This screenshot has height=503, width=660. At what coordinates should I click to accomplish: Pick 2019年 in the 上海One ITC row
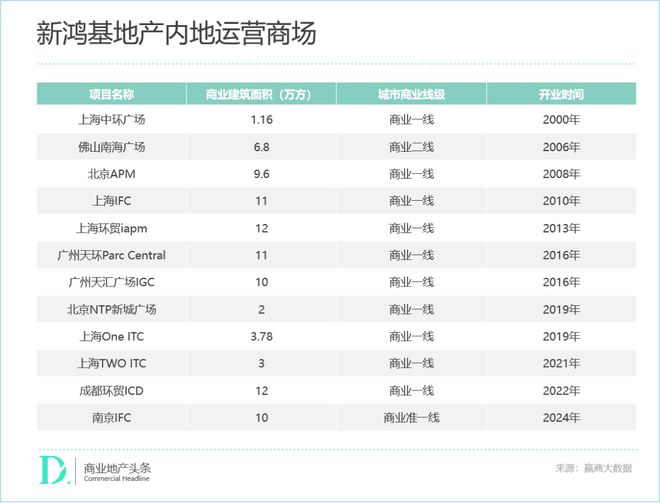(x=561, y=336)
